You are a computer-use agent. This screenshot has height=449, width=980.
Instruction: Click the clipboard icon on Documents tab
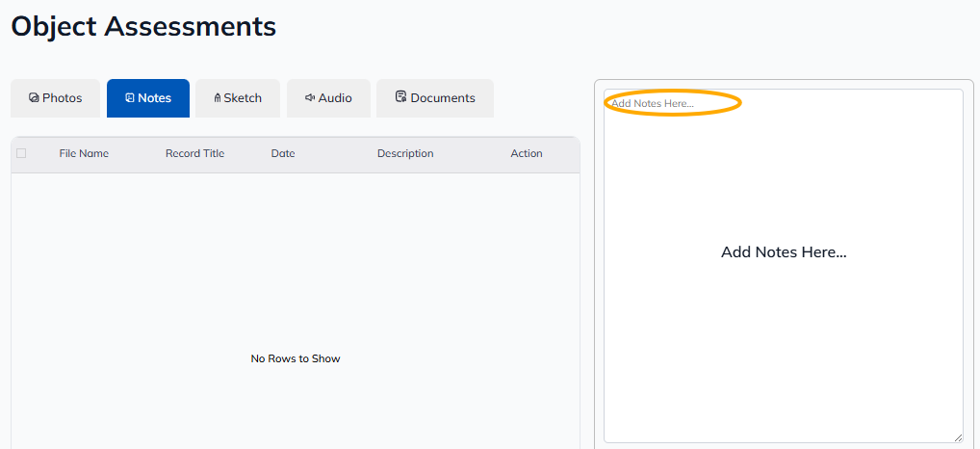coord(400,97)
